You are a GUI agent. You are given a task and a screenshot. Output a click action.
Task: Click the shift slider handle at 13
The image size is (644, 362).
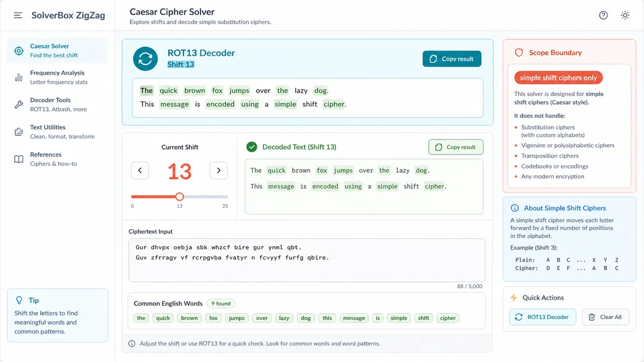coord(180,197)
